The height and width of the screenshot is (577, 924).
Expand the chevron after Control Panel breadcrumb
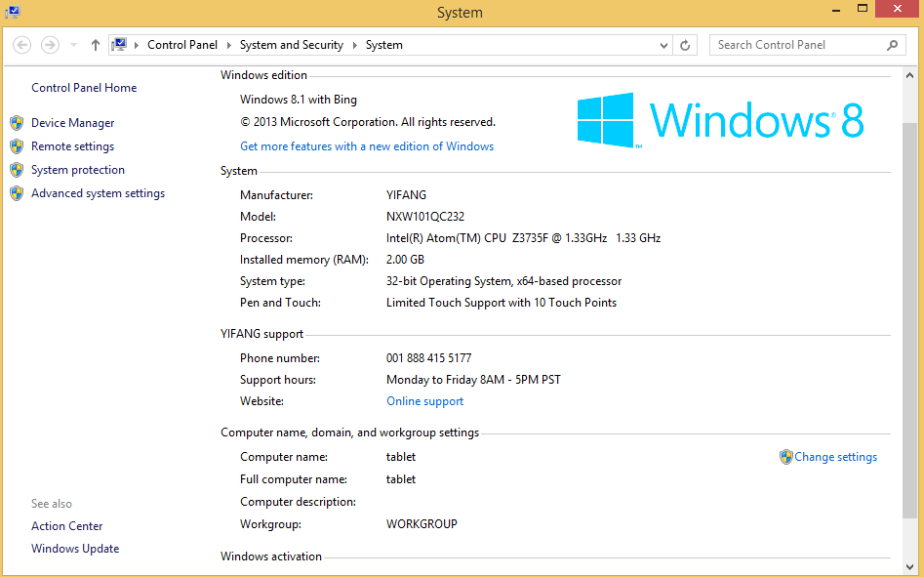(x=228, y=45)
